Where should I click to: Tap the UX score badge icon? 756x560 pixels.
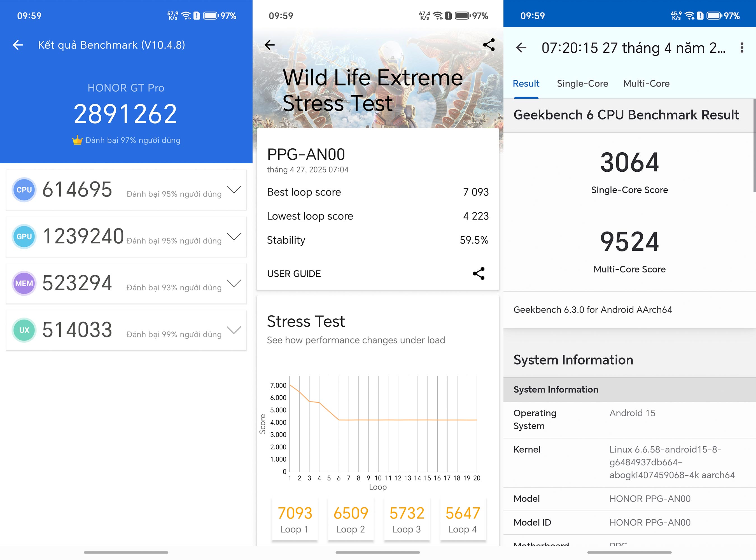point(24,330)
